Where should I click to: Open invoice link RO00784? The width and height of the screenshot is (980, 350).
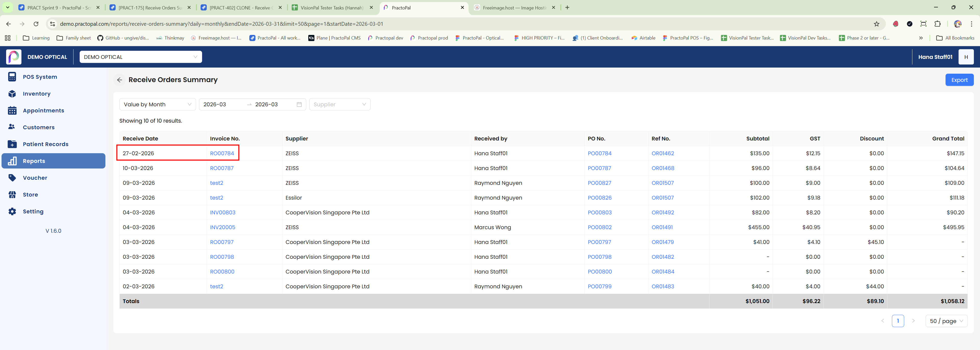click(222, 153)
